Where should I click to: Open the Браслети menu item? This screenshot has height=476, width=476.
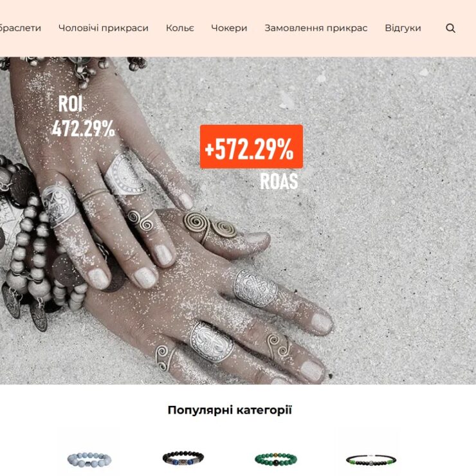tap(20, 28)
